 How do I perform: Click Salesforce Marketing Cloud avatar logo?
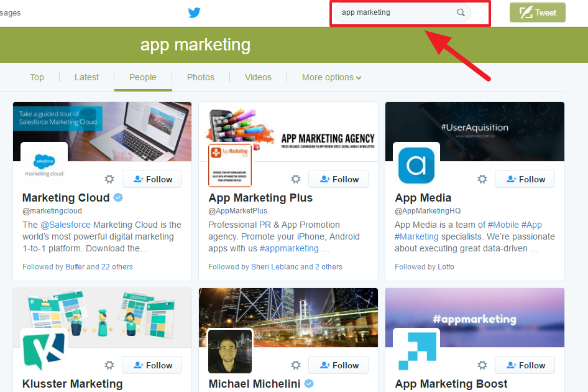44,165
